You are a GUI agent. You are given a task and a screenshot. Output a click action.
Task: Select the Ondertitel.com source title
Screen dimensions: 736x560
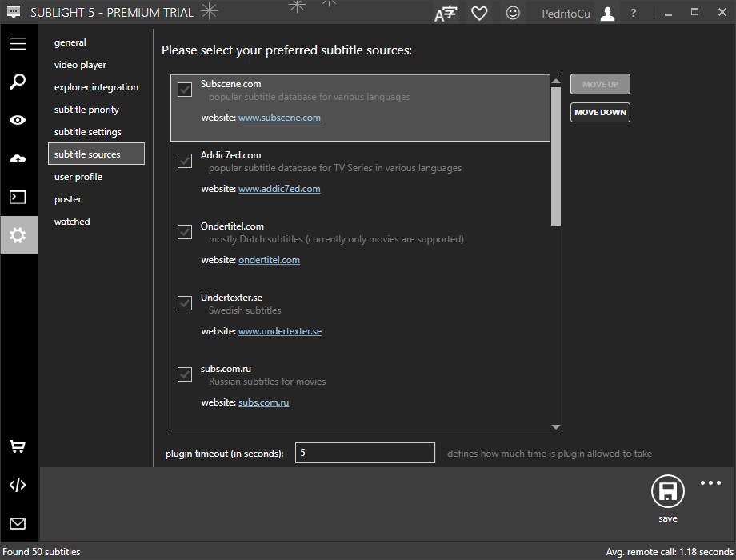[232, 226]
